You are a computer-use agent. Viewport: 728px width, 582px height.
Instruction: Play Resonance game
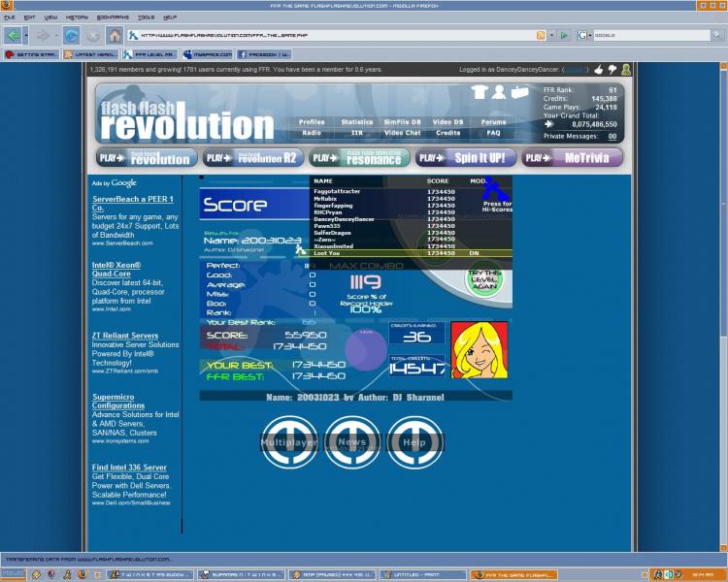[x=359, y=158]
